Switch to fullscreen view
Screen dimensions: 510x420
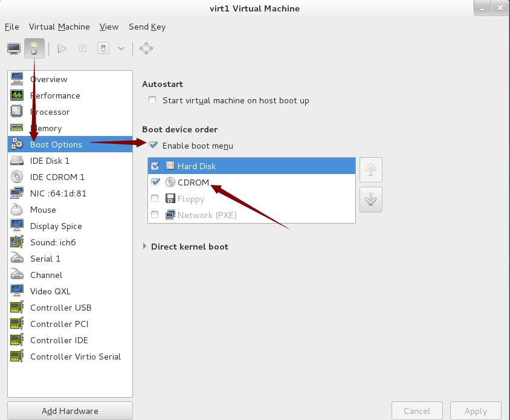pos(146,48)
